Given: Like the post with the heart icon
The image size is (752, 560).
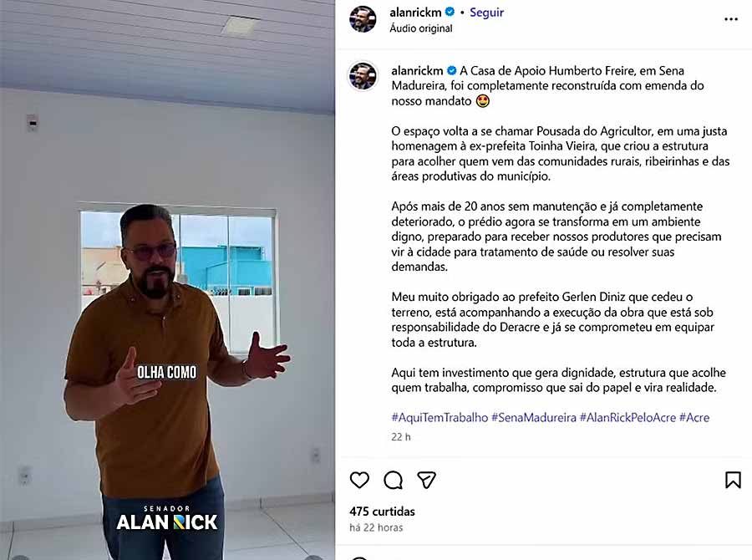Looking at the screenshot, I should 359,480.
